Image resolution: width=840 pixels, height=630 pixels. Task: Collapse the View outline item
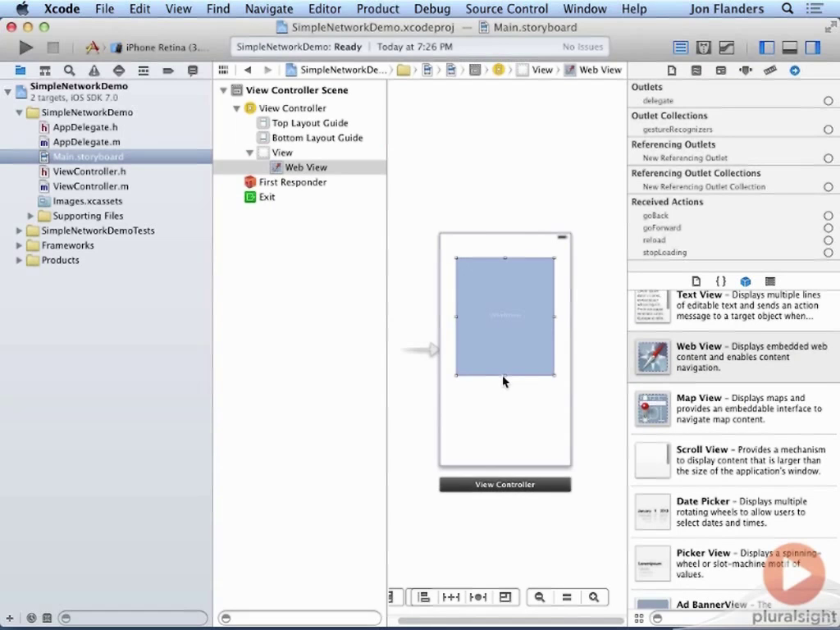click(x=249, y=153)
